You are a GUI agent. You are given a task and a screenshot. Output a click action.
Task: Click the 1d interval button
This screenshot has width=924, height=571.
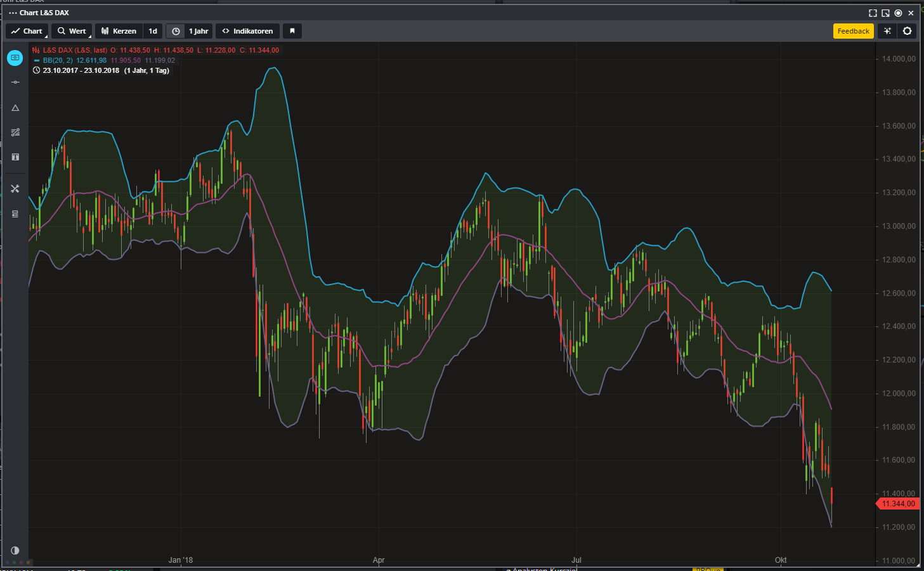tap(153, 31)
